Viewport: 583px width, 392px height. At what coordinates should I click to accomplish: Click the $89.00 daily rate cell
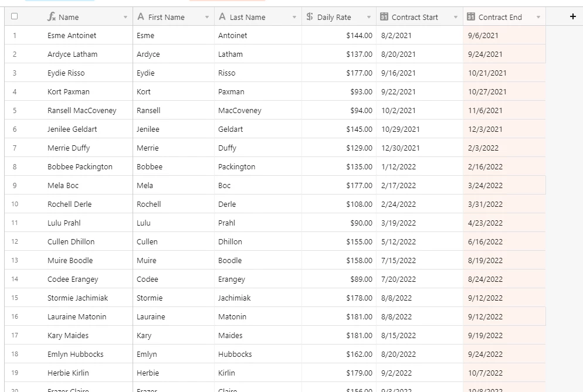coord(339,279)
